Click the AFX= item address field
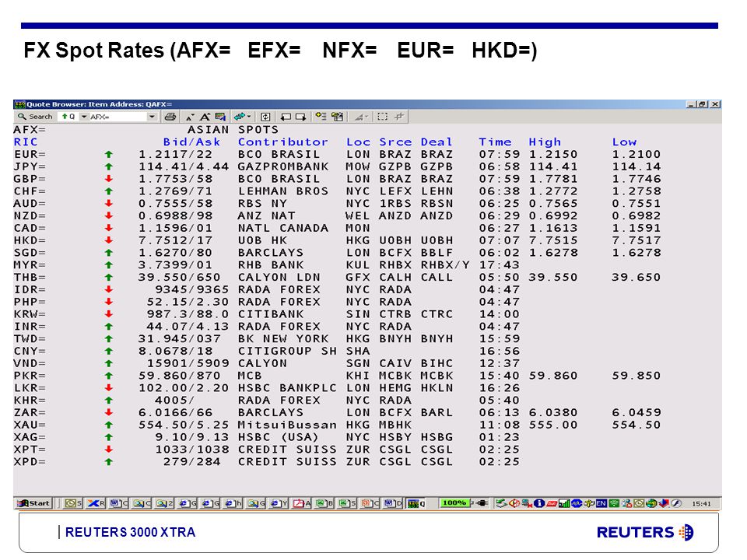Screen dimensions: 747x560 click(117, 117)
